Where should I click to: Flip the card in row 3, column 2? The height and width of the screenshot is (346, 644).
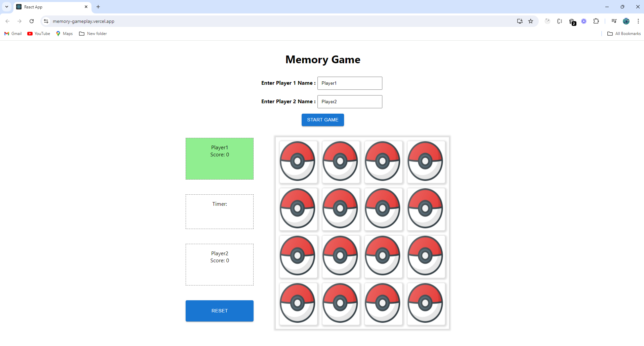(341, 257)
